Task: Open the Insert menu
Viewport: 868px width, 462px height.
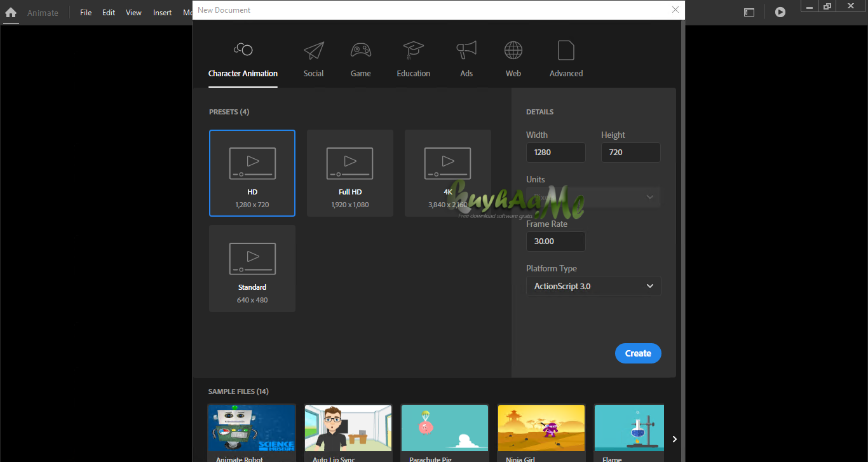Action: pyautogui.click(x=162, y=12)
